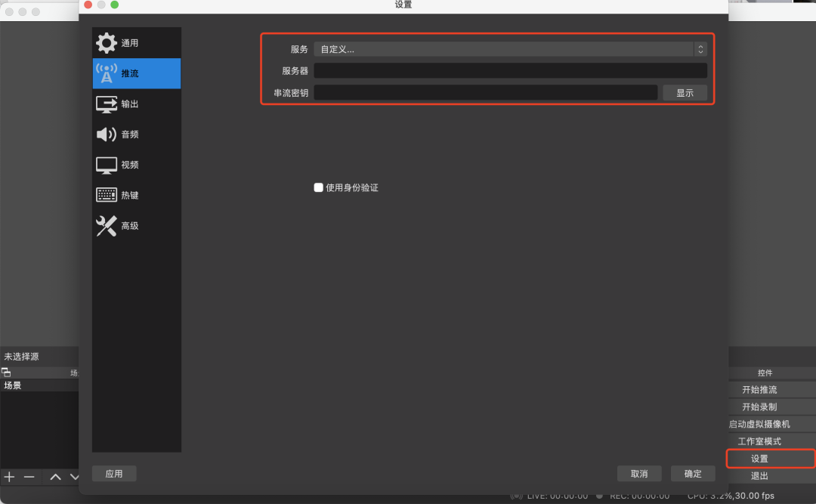Viewport: 816px width, 504px height.
Task: Click the remove scene minus icon
Action: coord(29,477)
